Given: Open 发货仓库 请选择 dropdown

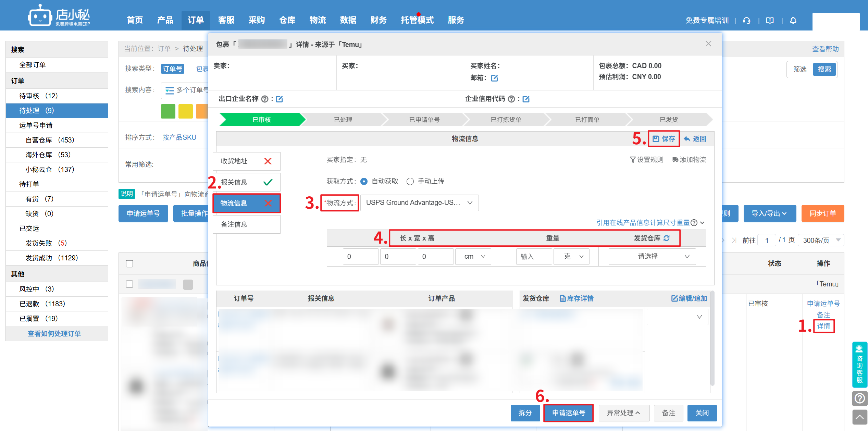Looking at the screenshot, I should tap(652, 256).
